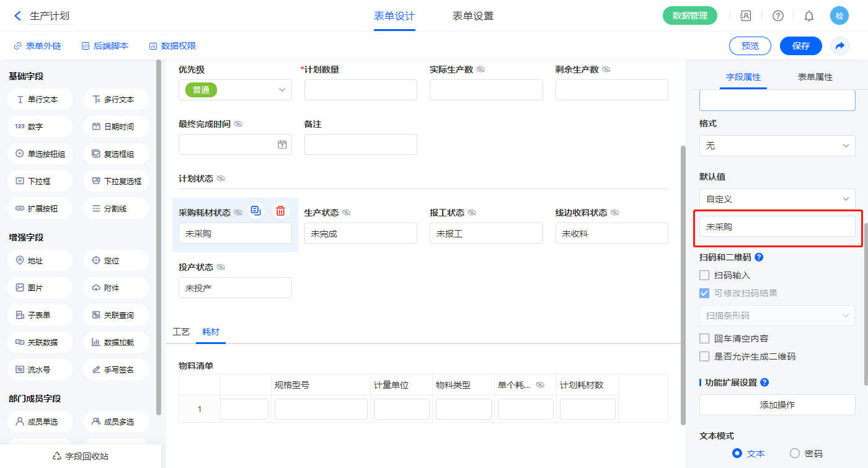
Task: Select the 密码 radio button
Action: [795, 453]
